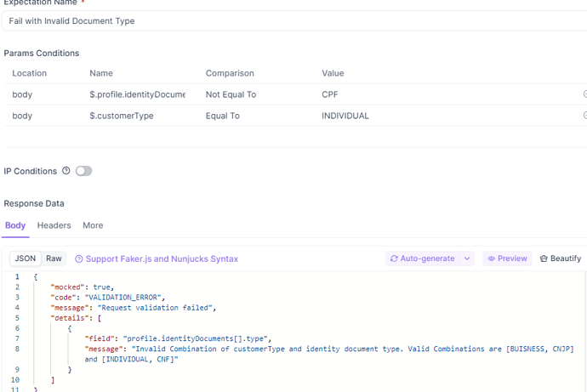Open the More tab
Viewport: 587px width, 392px height.
point(93,225)
